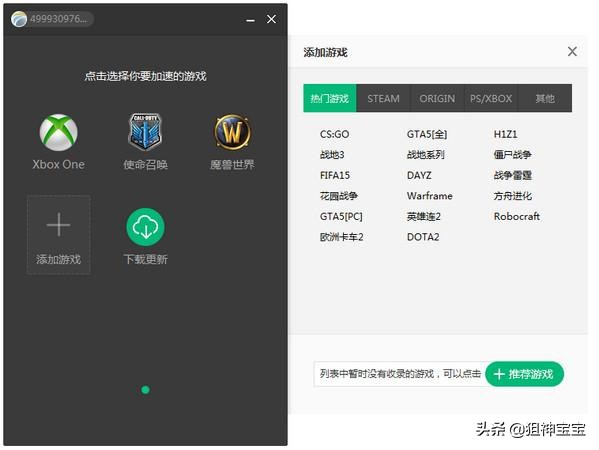Viewport: 599px width, 450px height.
Task: Choose the Call of Duty 使命召唤 icon
Action: [x=145, y=132]
